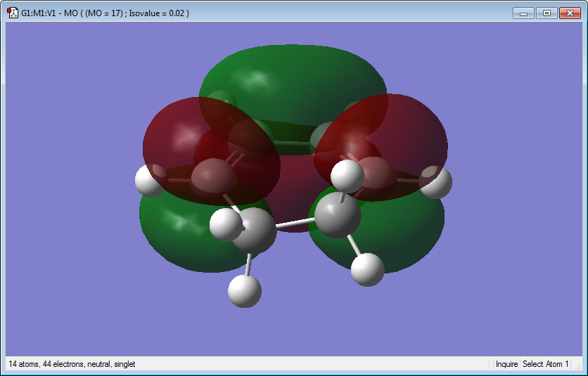
Task: Maximize the MO viewer window
Action: tap(547, 13)
